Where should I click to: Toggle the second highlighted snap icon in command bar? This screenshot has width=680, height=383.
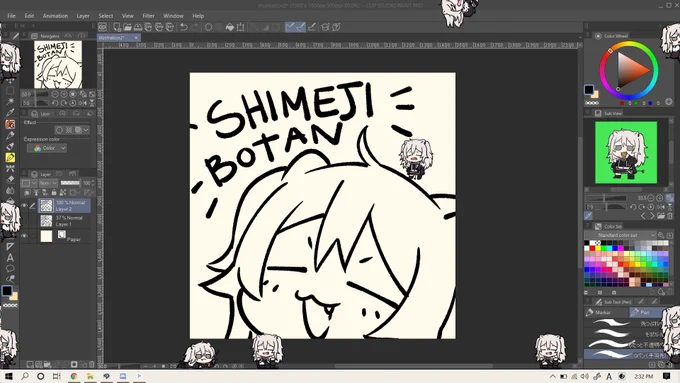301,27
